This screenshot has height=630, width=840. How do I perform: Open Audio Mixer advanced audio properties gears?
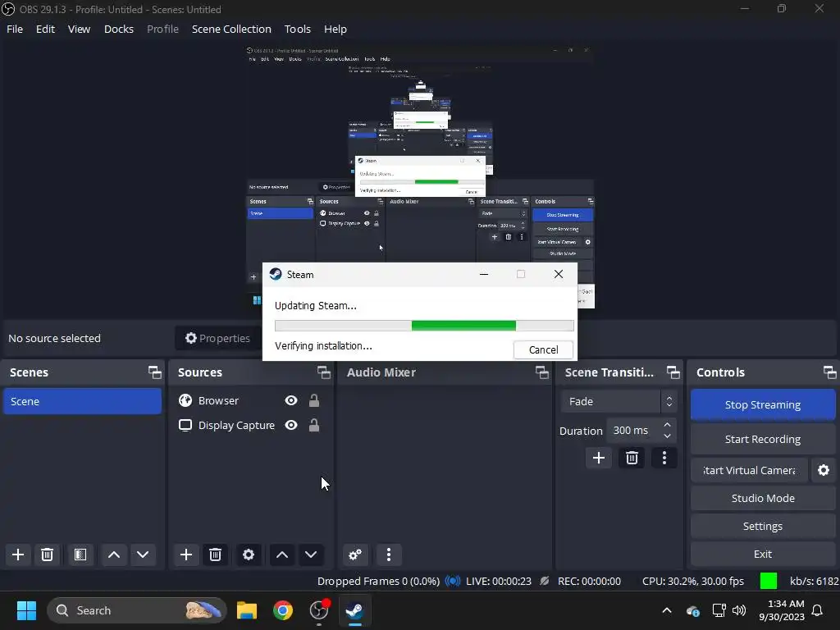coord(355,555)
